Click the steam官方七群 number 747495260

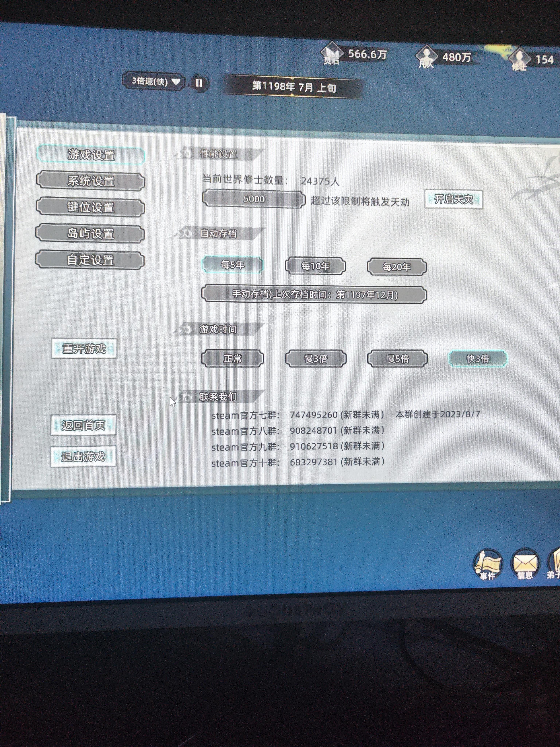tap(314, 415)
